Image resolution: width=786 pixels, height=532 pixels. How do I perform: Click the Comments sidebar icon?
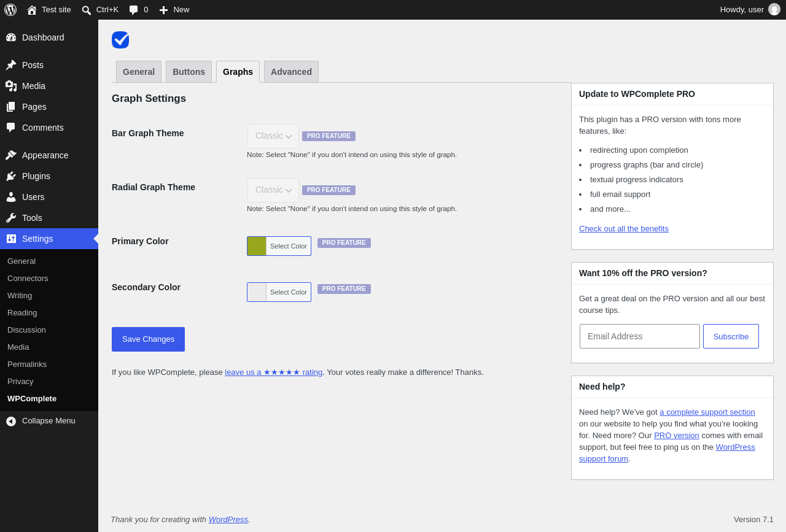click(11, 128)
